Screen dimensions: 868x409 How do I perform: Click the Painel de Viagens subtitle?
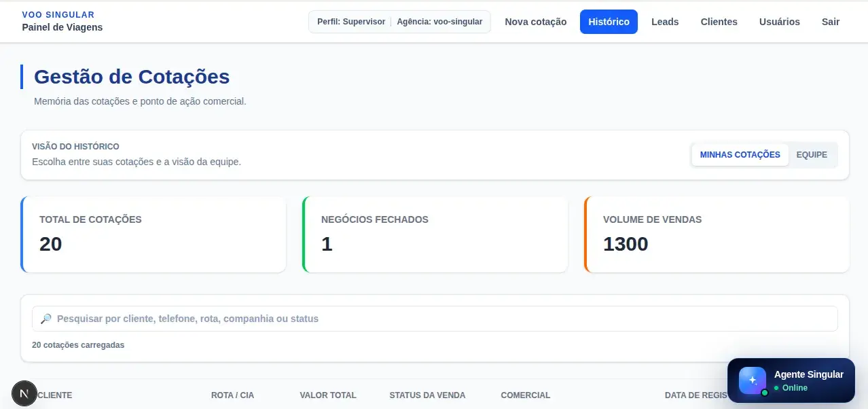[62, 27]
